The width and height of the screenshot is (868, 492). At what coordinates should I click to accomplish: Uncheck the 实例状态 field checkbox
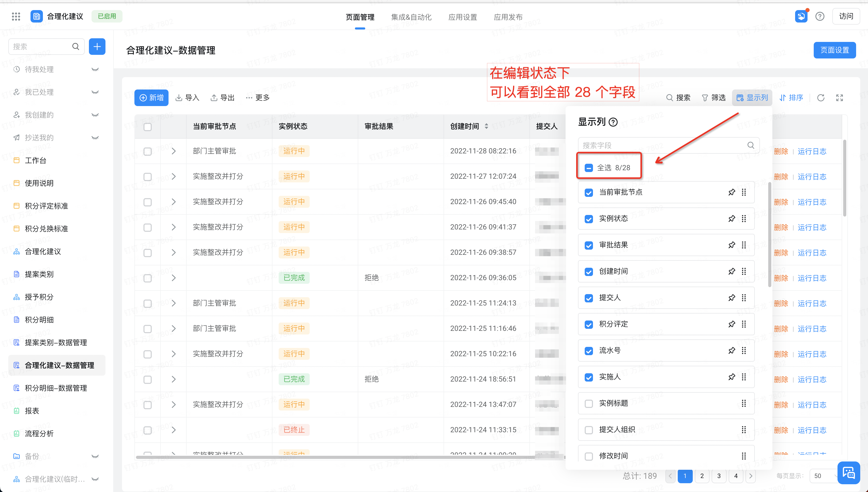589,219
